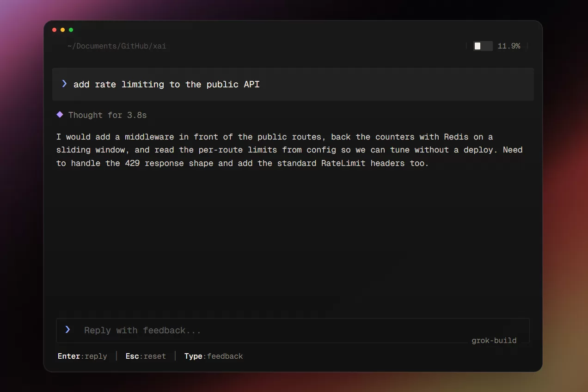The width and height of the screenshot is (588, 392).
Task: Click the red close window button
Action: pos(55,30)
